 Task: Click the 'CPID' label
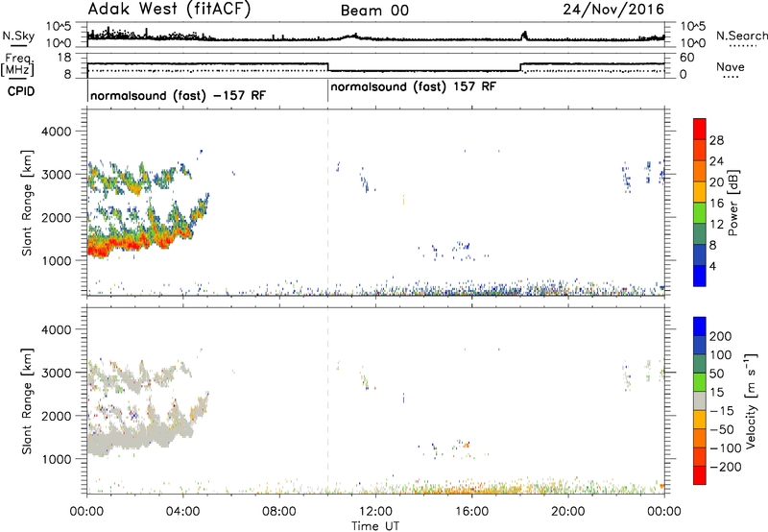click(21, 91)
